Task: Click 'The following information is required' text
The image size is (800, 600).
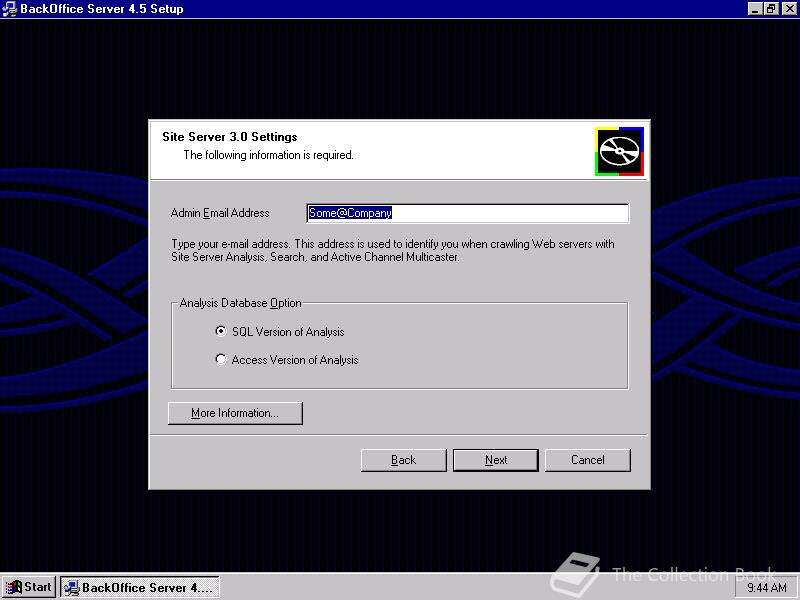Action: click(268, 155)
